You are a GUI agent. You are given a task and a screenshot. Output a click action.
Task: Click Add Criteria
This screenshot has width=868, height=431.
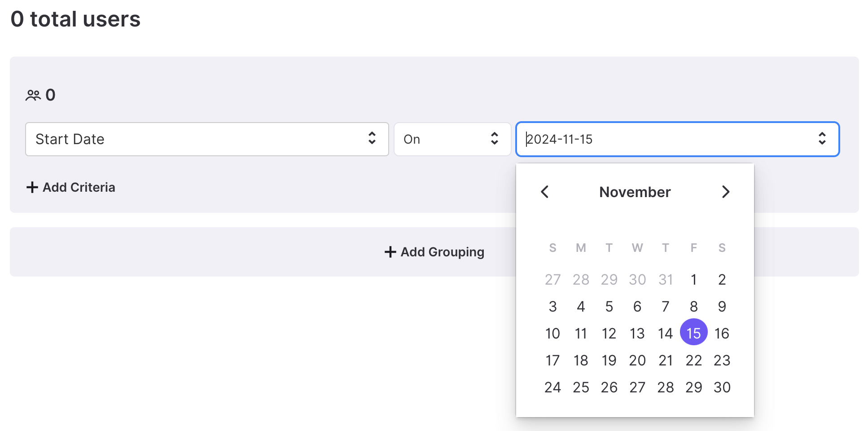point(71,187)
